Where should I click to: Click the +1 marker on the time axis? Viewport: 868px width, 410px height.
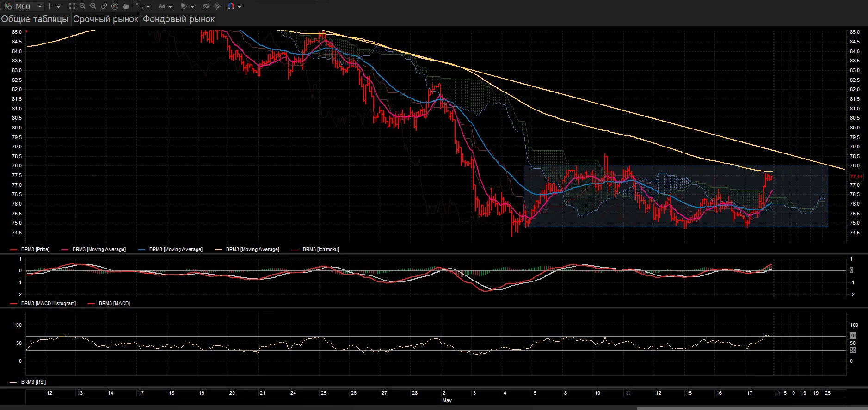coord(777,393)
